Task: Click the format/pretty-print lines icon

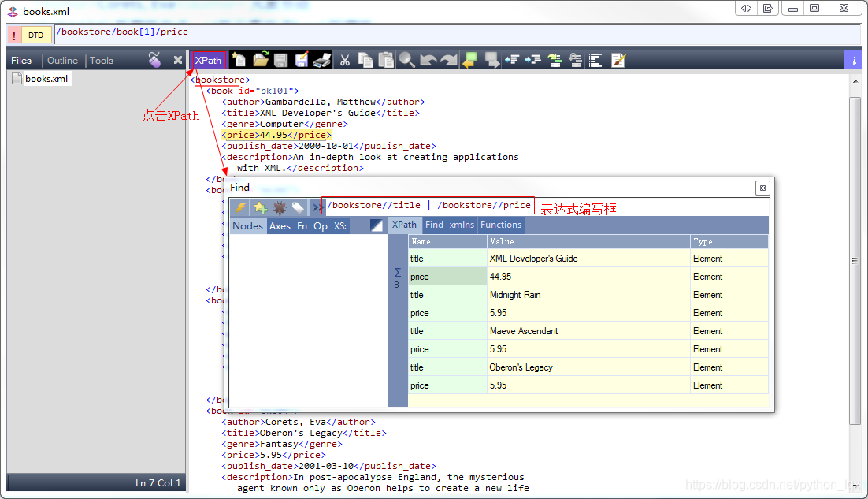Action: click(x=595, y=61)
